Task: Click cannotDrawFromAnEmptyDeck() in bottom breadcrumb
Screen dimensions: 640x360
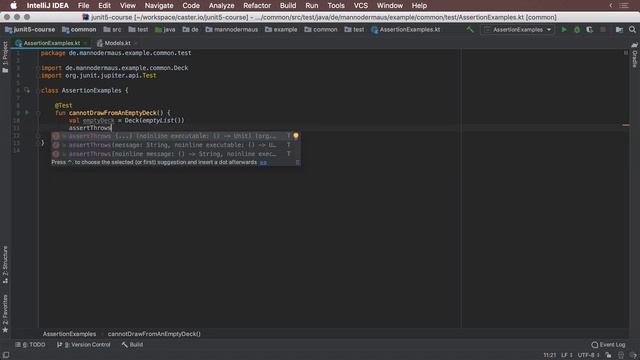Action: pyautogui.click(x=154, y=334)
